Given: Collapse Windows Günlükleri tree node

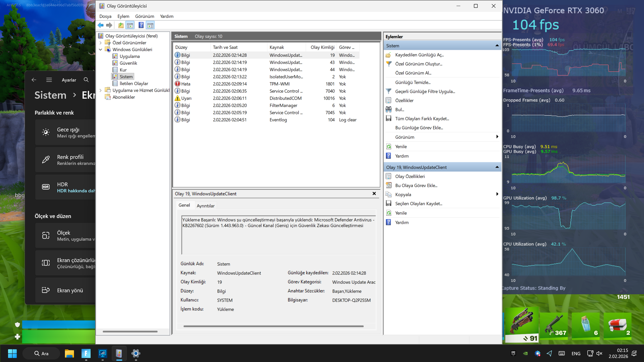Looking at the screenshot, I should 100,50.
